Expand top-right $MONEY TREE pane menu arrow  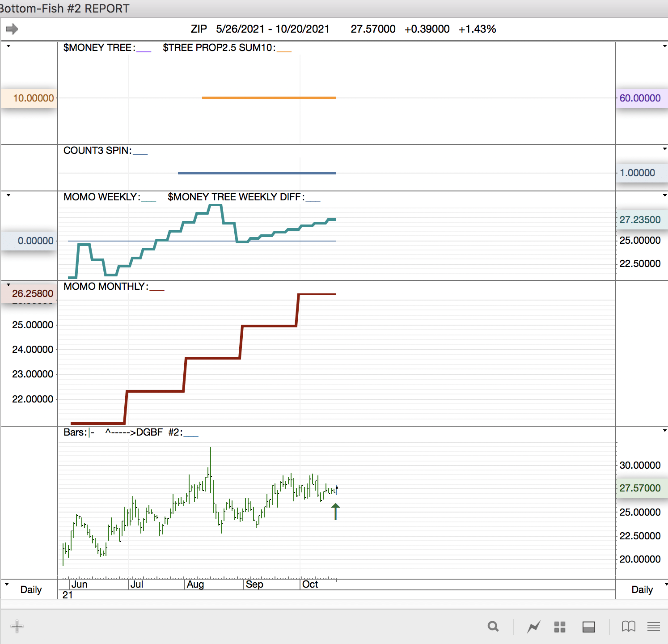pyautogui.click(x=664, y=46)
